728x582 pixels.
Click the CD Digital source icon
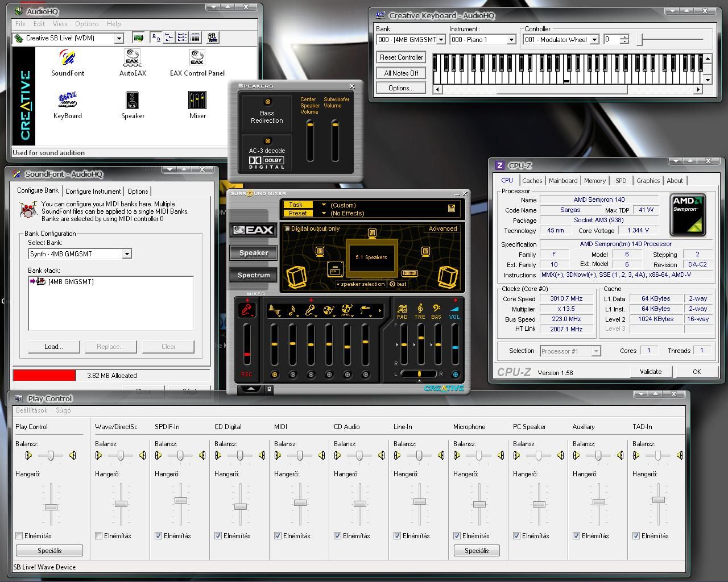pyautogui.click(x=346, y=310)
